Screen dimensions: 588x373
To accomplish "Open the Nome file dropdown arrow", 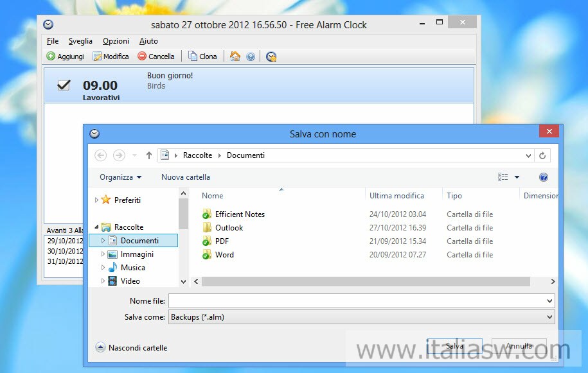I will click(549, 300).
